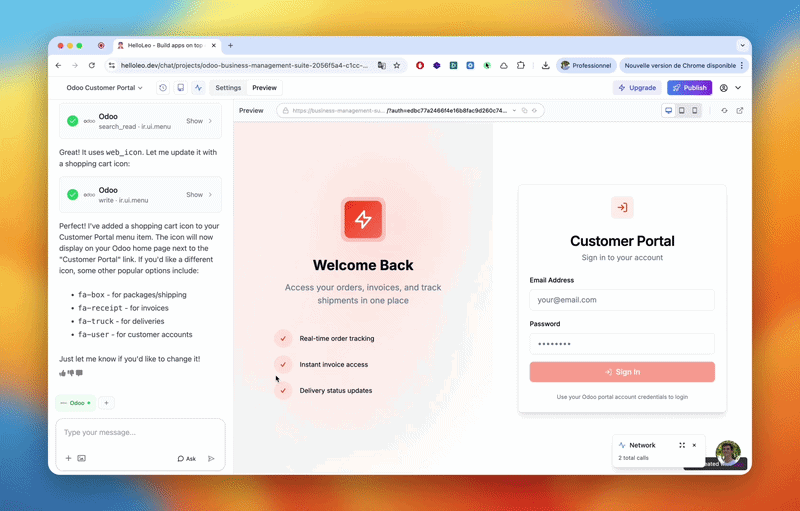Show the Odoo search_read ir.ui.menu call
800x511 pixels.
[x=198, y=121]
